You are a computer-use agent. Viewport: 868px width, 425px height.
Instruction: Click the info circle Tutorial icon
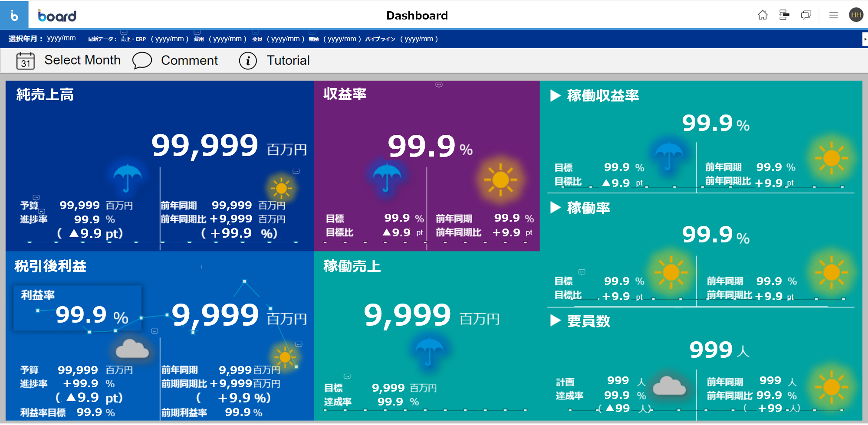click(248, 61)
